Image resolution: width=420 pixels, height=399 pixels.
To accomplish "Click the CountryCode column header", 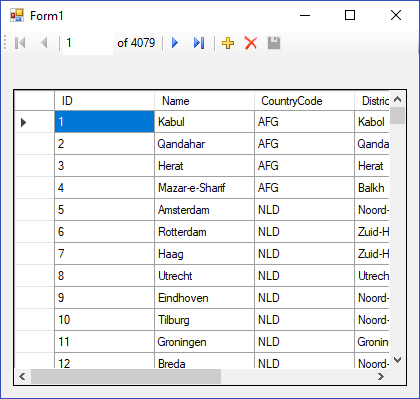I will point(304,101).
